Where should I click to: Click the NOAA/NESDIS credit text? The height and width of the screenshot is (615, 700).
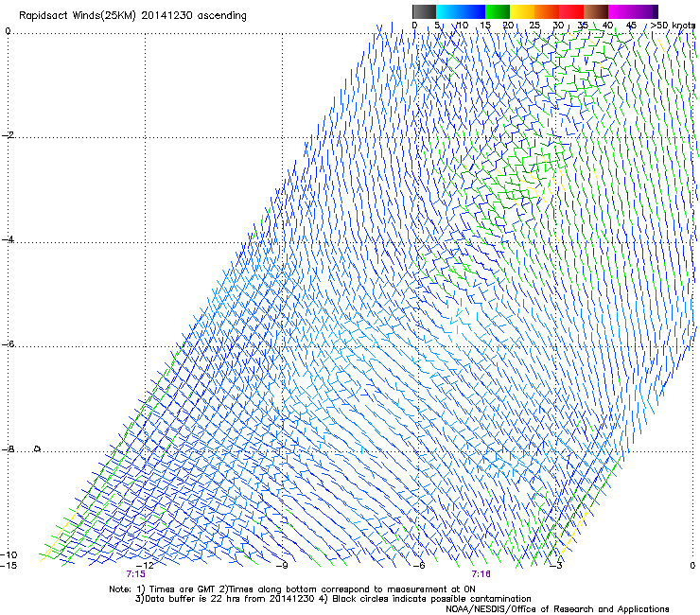click(557, 609)
